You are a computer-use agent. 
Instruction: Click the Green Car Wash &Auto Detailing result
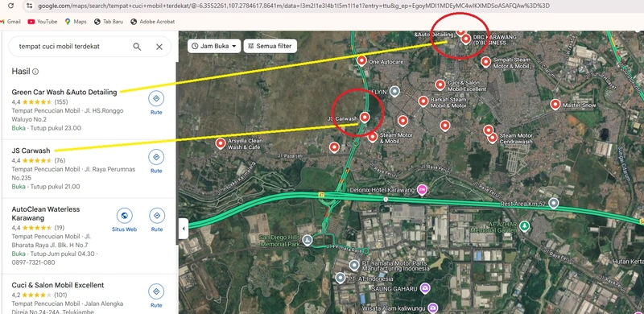tap(64, 92)
